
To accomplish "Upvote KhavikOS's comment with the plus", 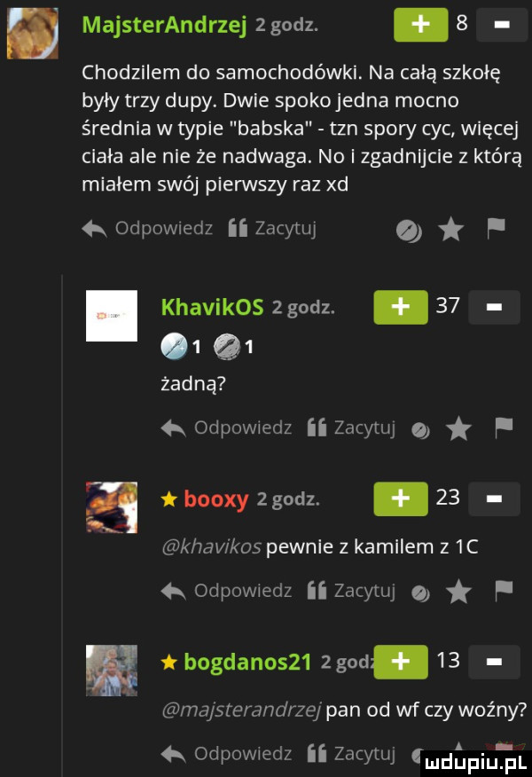I will pyautogui.click(x=401, y=307).
